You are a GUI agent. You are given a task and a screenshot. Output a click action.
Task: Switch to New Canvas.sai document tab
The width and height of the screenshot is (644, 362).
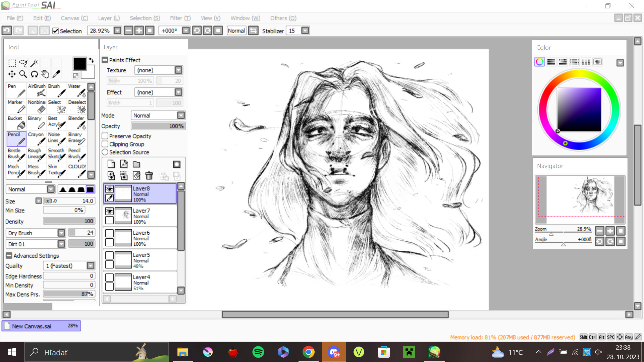pyautogui.click(x=41, y=326)
